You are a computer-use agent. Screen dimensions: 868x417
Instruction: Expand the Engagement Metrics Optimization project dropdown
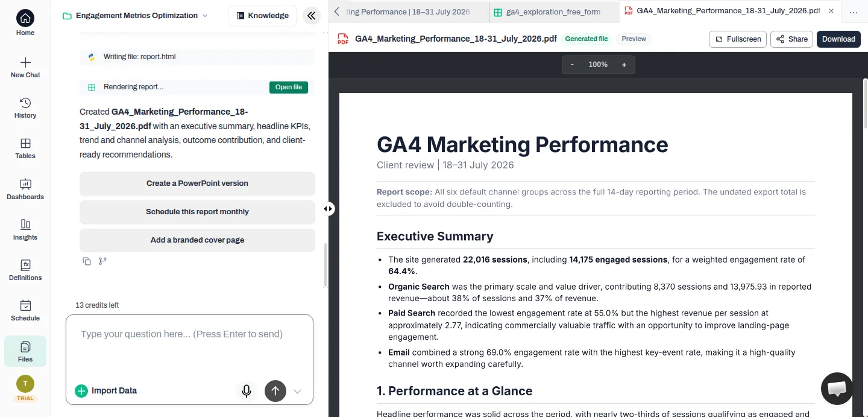click(205, 16)
